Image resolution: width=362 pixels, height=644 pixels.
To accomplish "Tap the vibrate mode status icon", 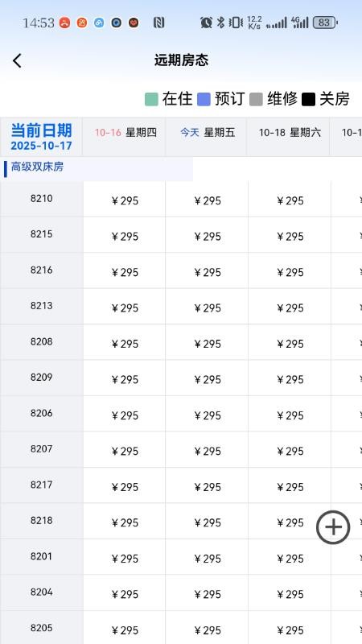I will [x=236, y=23].
